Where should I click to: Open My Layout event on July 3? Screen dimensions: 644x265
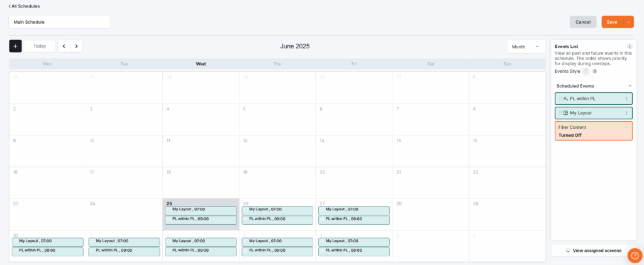277,242
